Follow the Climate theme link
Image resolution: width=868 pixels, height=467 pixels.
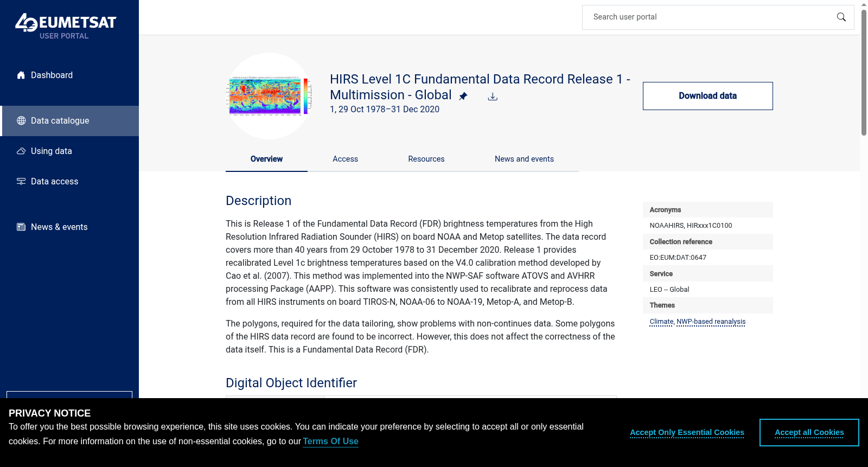tap(661, 322)
